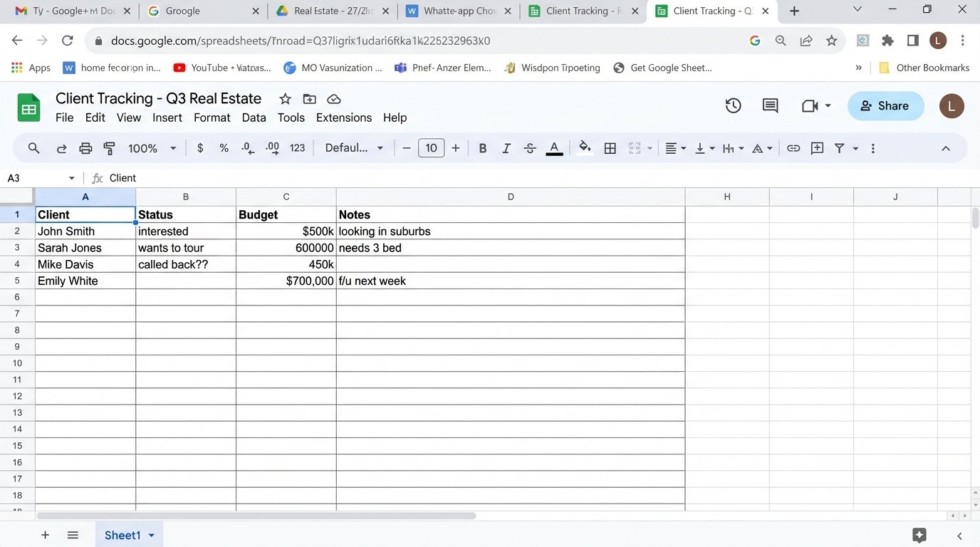980x547 pixels.
Task: Star the spreadsheet using the star icon
Action: [x=284, y=99]
